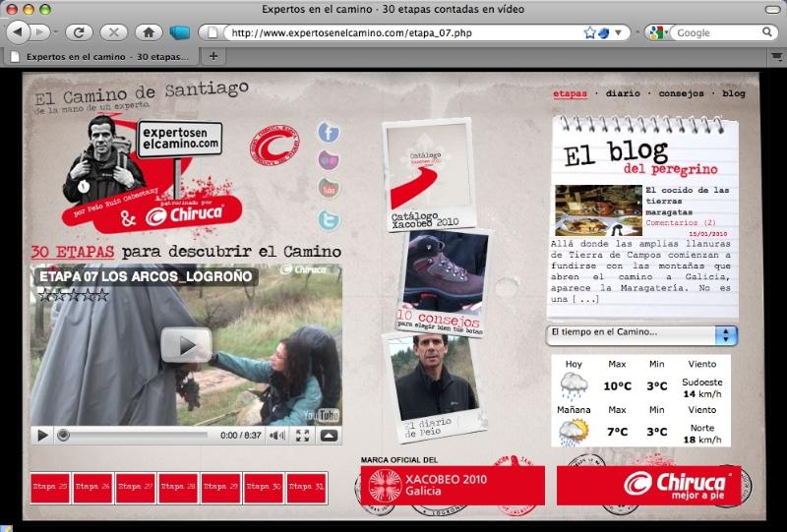Viewport: 787px width, 532px height.
Task: Click the 'Mañana' sun-and-cloud weather icon
Action: pyautogui.click(x=574, y=432)
